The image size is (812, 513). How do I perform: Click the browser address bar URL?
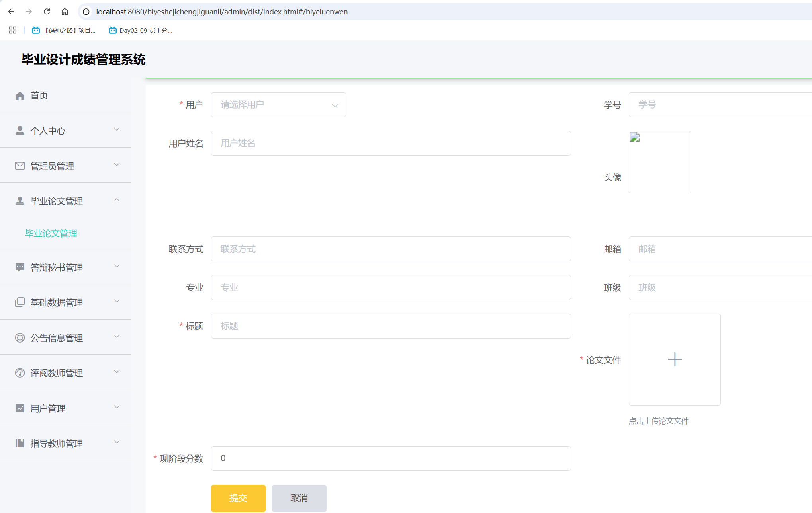click(x=222, y=12)
